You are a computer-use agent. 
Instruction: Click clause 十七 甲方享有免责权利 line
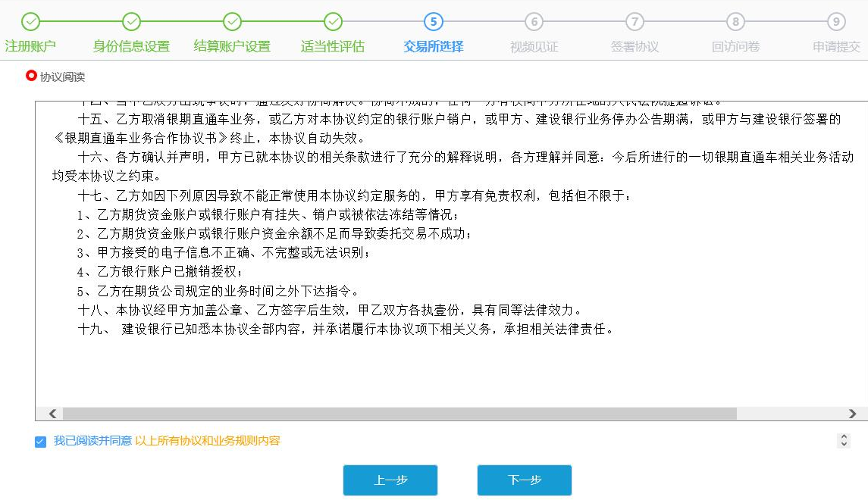tap(354, 195)
